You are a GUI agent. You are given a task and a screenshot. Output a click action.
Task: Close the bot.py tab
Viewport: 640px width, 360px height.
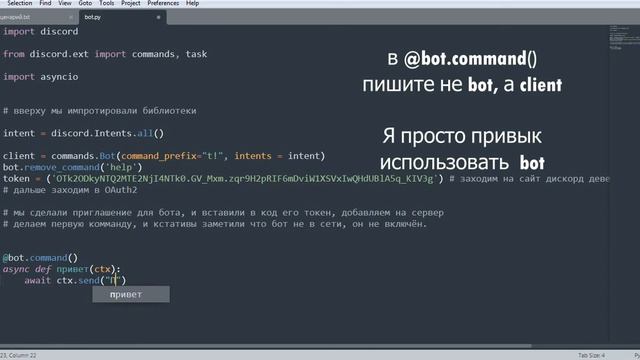(x=158, y=17)
